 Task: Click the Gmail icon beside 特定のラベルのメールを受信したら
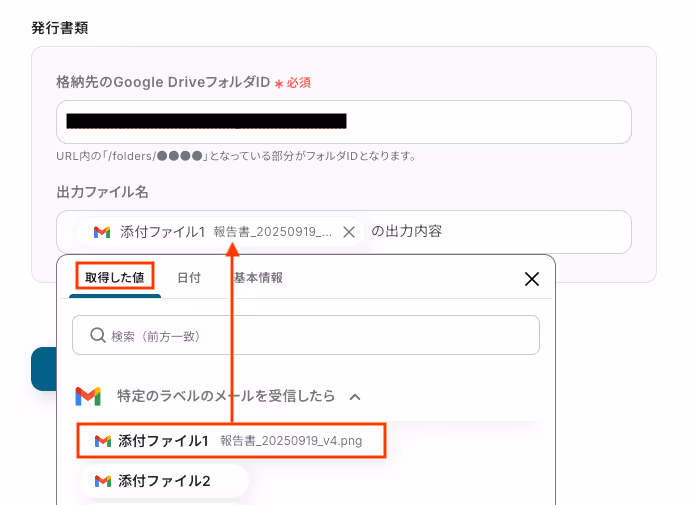(x=88, y=396)
